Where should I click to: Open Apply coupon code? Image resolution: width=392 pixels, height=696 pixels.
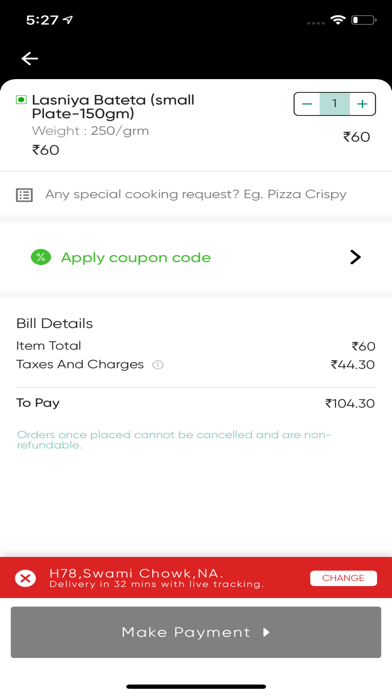(x=136, y=257)
